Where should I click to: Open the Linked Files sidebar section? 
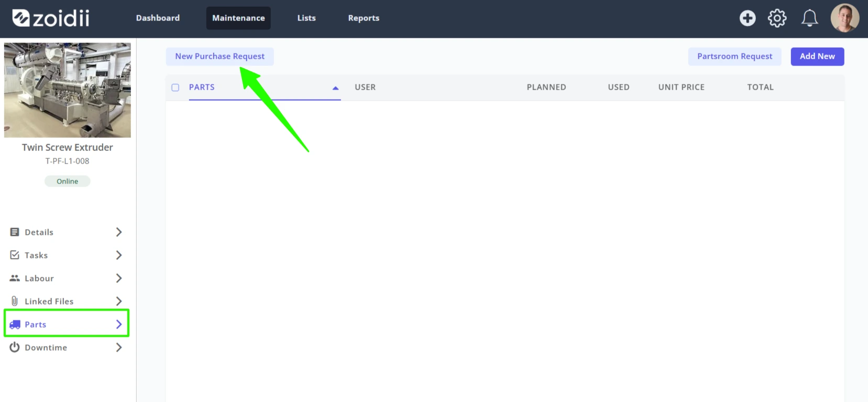67,301
